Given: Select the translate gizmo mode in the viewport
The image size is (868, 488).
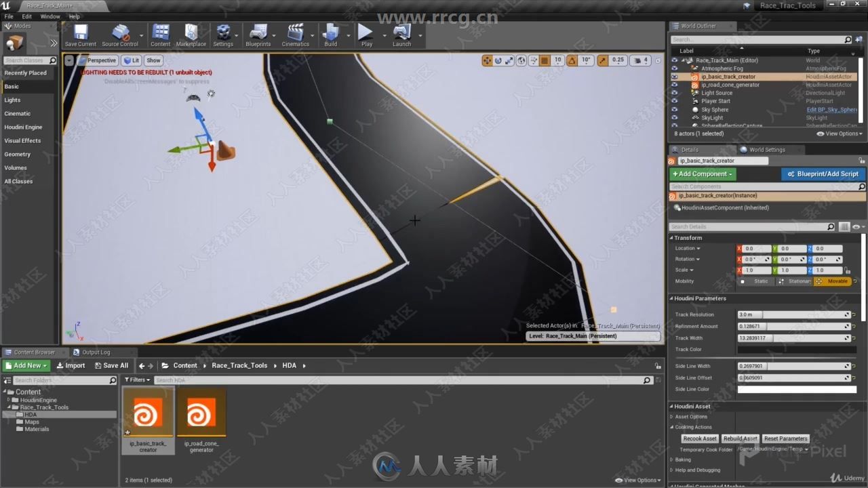Looking at the screenshot, I should 487,60.
